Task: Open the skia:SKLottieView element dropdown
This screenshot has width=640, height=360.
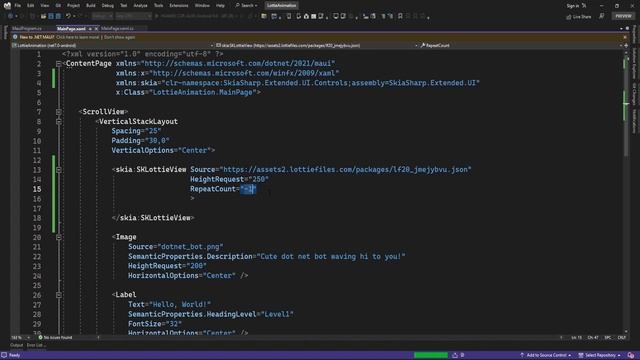Action: pyautogui.click(x=316, y=45)
